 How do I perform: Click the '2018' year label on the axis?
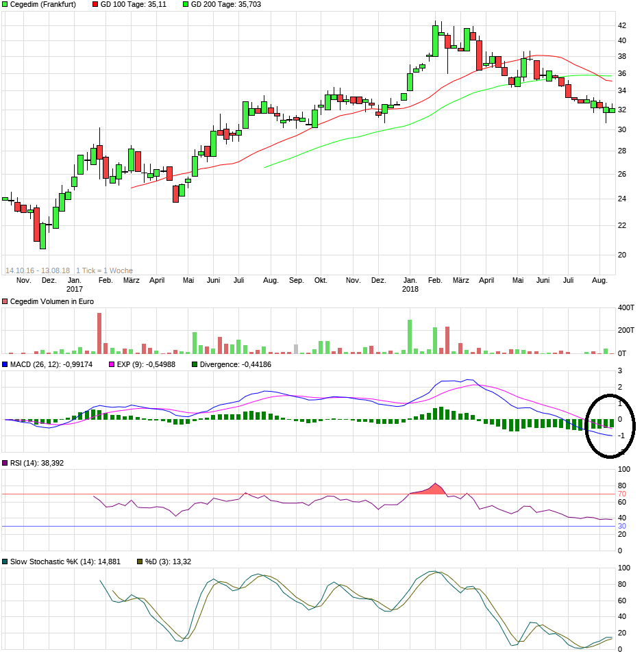point(410,290)
